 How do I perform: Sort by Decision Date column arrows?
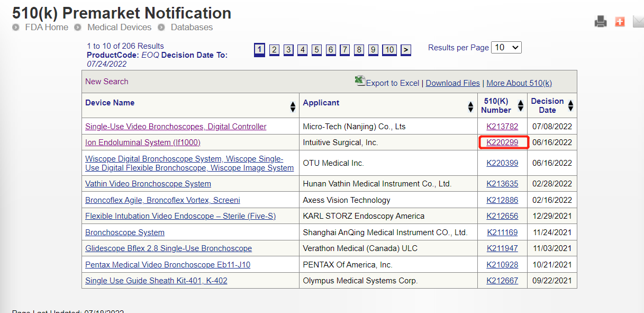pos(570,105)
